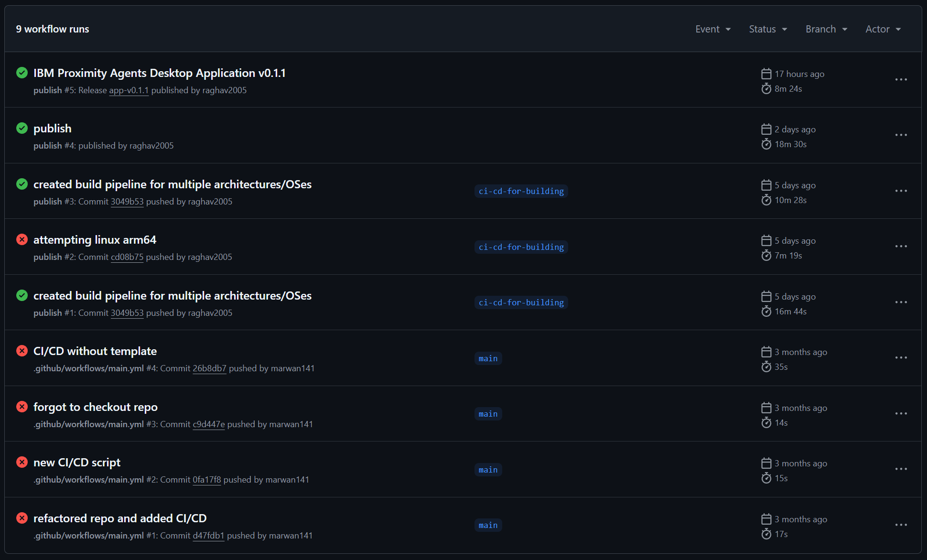
Task: Open the Actor filter dropdown
Action: (883, 29)
